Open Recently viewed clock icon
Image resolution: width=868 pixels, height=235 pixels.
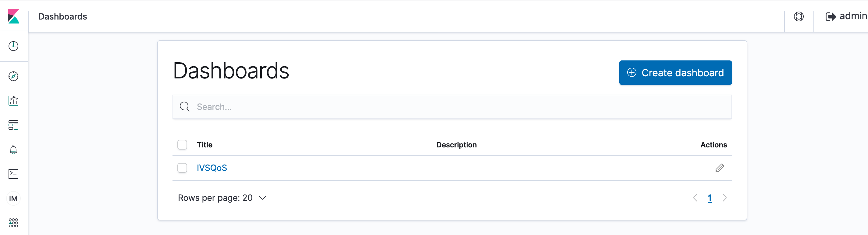click(x=13, y=46)
